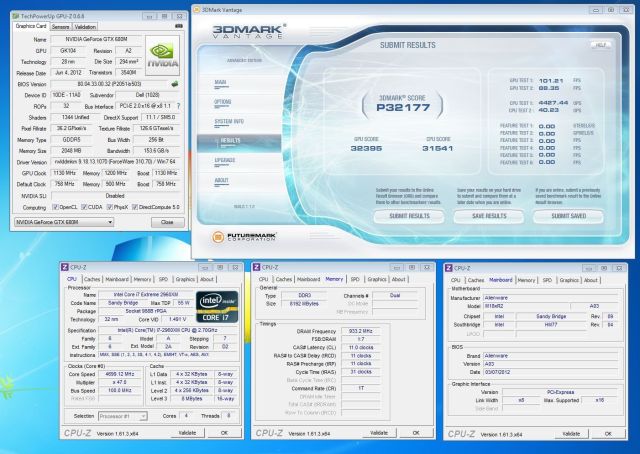Image resolution: width=640 pixels, height=454 pixels.
Task: Open the Memory tab in the mainboard CPU-Z window
Action: click(x=526, y=280)
